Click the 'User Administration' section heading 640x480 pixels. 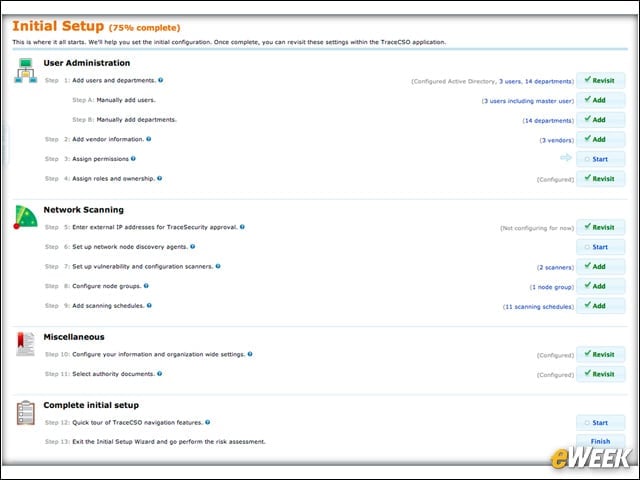(x=87, y=63)
